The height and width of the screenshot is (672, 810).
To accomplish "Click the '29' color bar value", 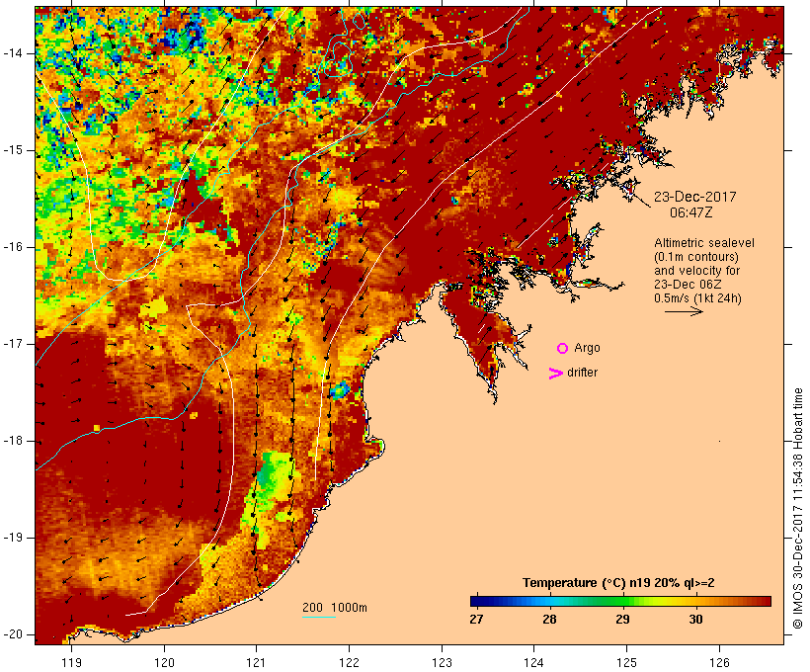I will click(622, 620).
